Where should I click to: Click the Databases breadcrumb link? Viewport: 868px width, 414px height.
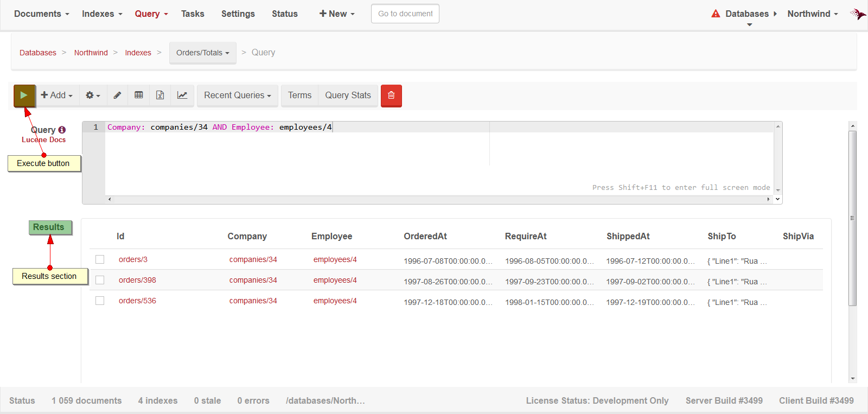click(x=38, y=53)
